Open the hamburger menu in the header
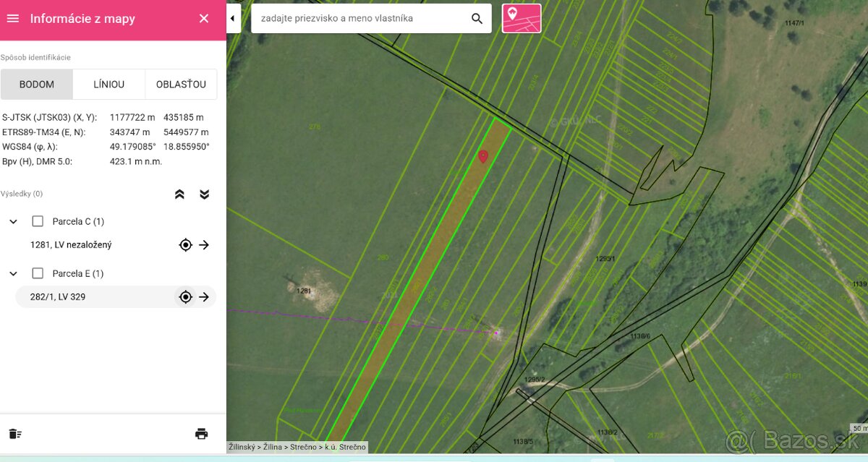Viewport: 868px width, 462px height. point(13,19)
